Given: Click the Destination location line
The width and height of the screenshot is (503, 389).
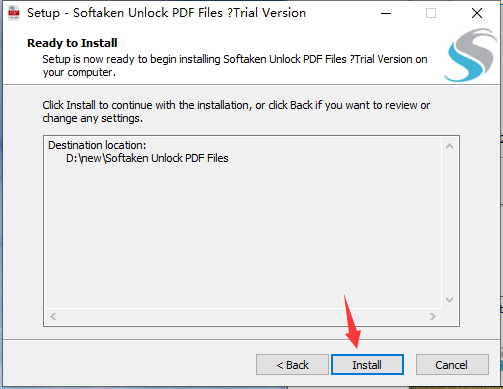Looking at the screenshot, I should pos(97,145).
